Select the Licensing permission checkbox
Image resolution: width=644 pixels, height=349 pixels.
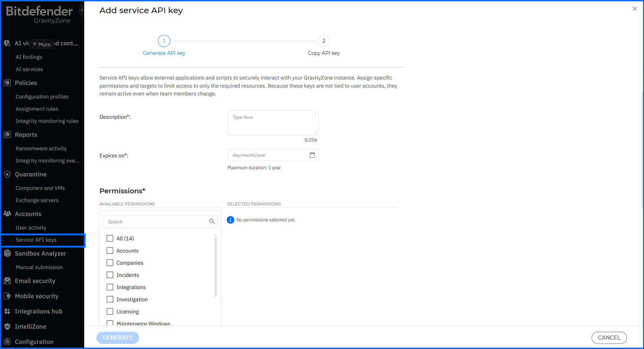click(x=110, y=311)
